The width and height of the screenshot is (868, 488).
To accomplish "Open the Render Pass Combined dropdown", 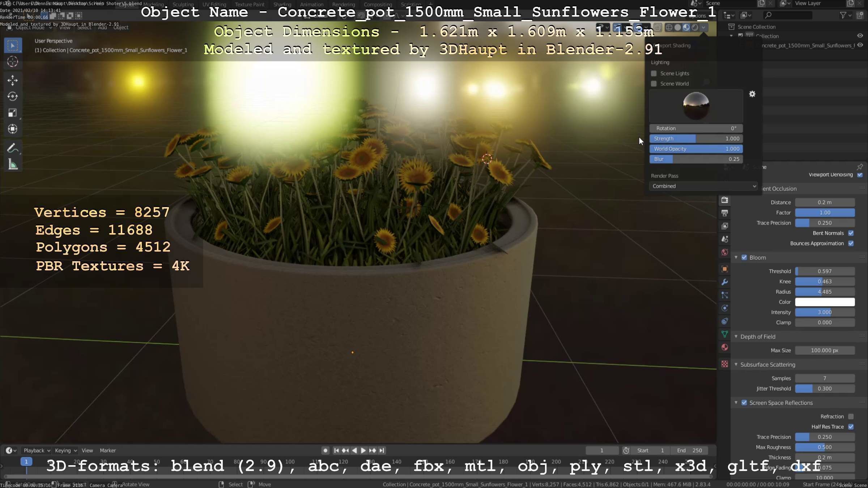I will click(x=703, y=186).
